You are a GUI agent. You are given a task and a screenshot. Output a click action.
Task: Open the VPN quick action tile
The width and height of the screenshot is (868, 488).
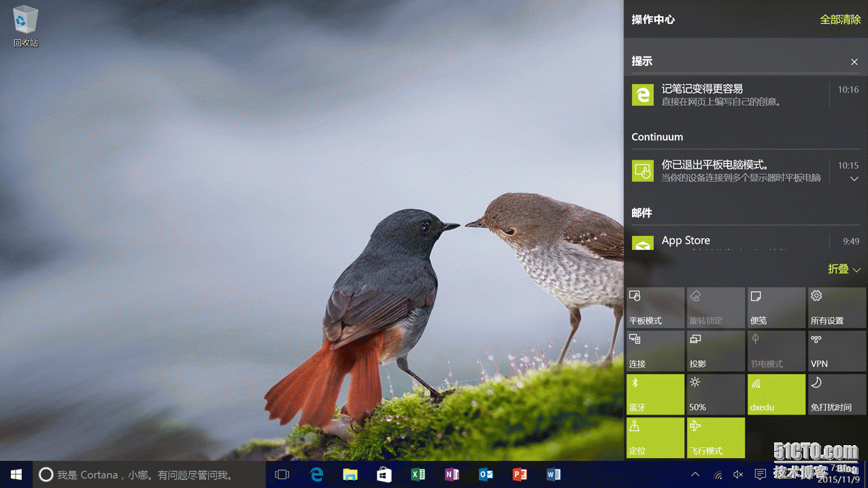(837, 351)
